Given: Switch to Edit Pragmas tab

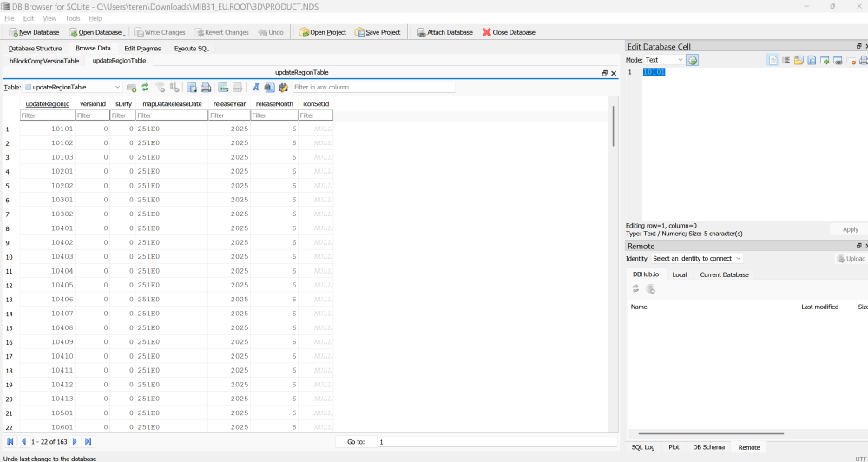Looking at the screenshot, I should click(x=142, y=48).
